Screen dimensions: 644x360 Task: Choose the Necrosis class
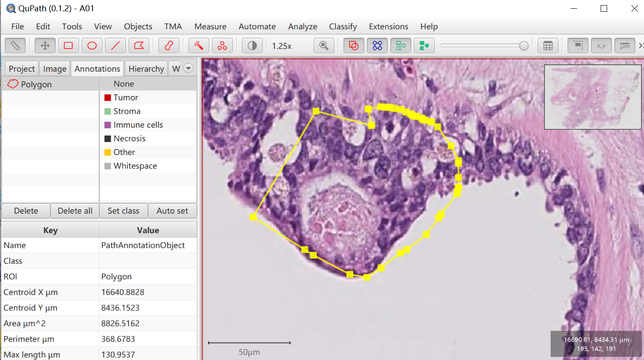[x=148, y=139]
